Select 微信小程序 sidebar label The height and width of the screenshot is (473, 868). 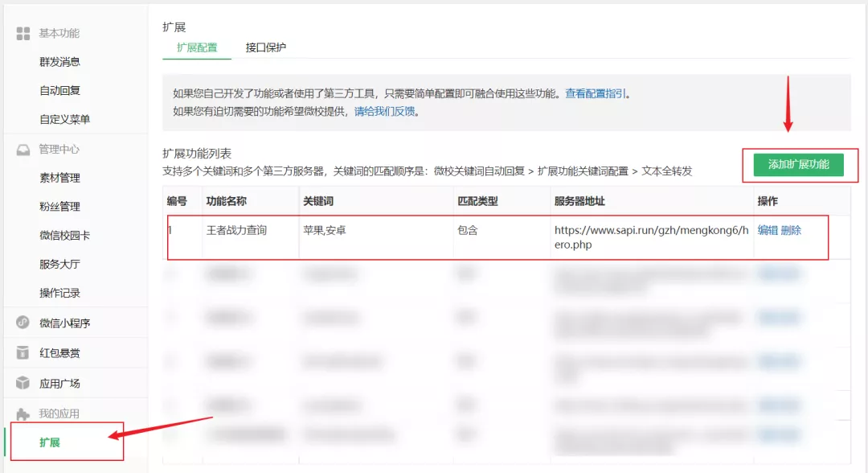[x=65, y=323]
